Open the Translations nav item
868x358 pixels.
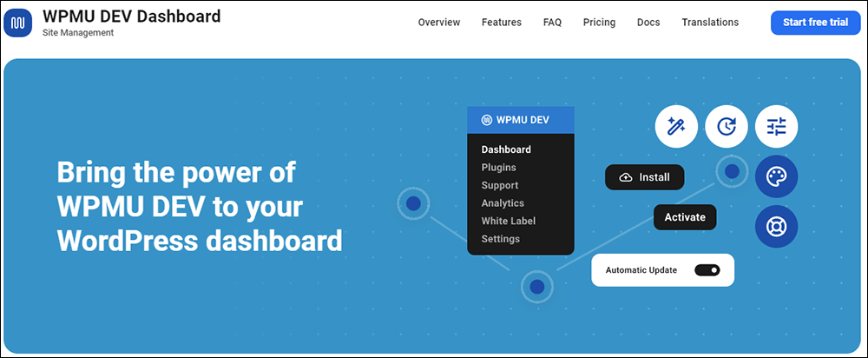point(710,23)
